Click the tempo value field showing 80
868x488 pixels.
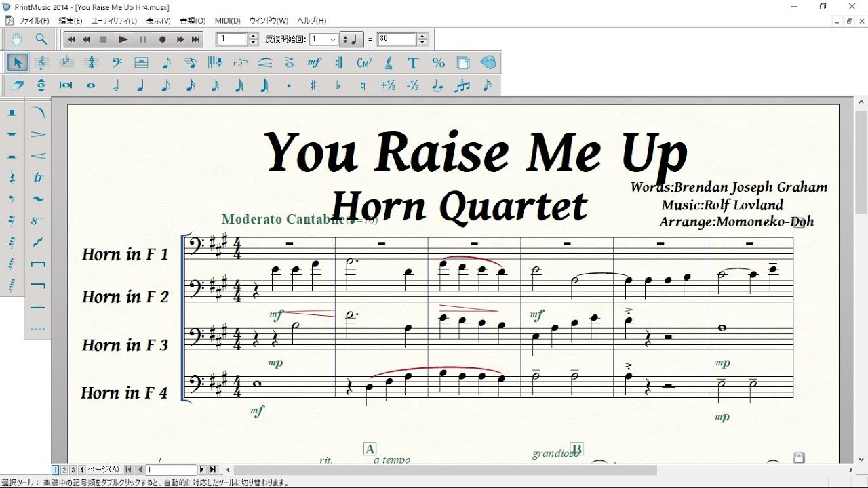397,39
